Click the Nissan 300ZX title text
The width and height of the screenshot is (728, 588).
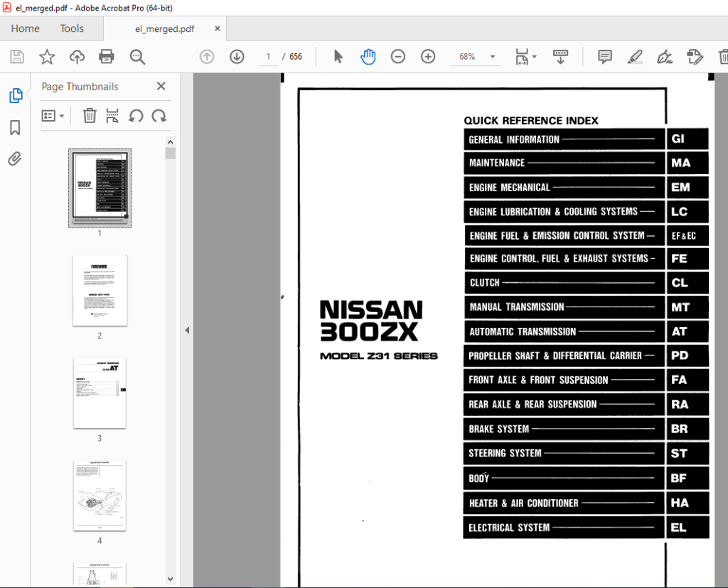coord(371,321)
